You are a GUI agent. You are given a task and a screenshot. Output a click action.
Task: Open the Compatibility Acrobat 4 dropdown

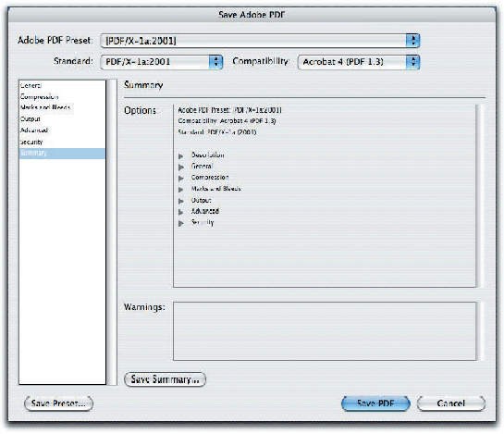pyautogui.click(x=359, y=62)
